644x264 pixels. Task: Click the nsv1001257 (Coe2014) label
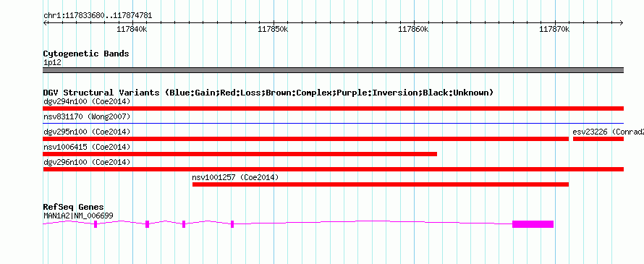point(235,177)
